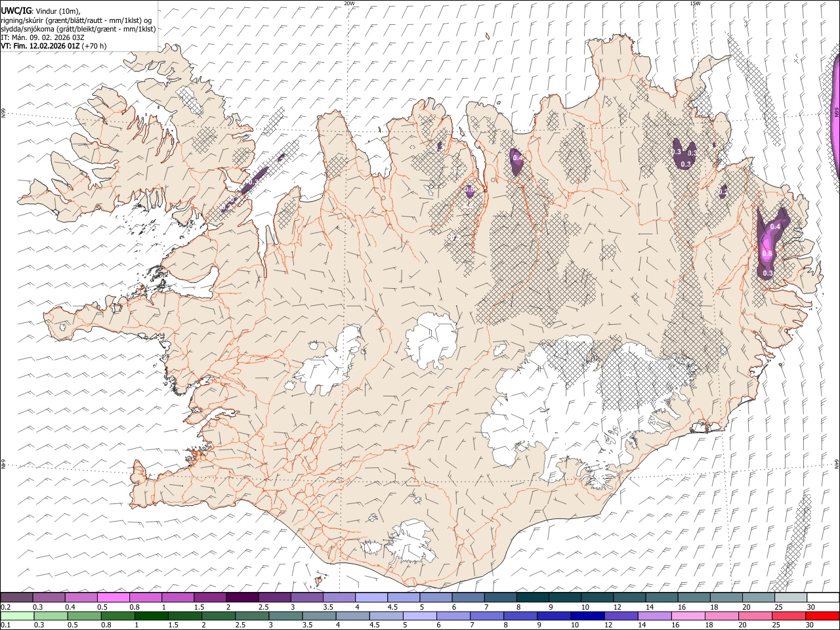
Task: Pick the rain legend swatch between 4.5 and 5
Action: click(x=387, y=616)
